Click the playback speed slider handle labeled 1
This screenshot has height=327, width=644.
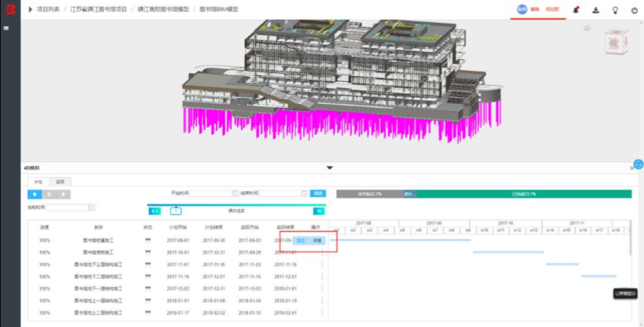(176, 211)
